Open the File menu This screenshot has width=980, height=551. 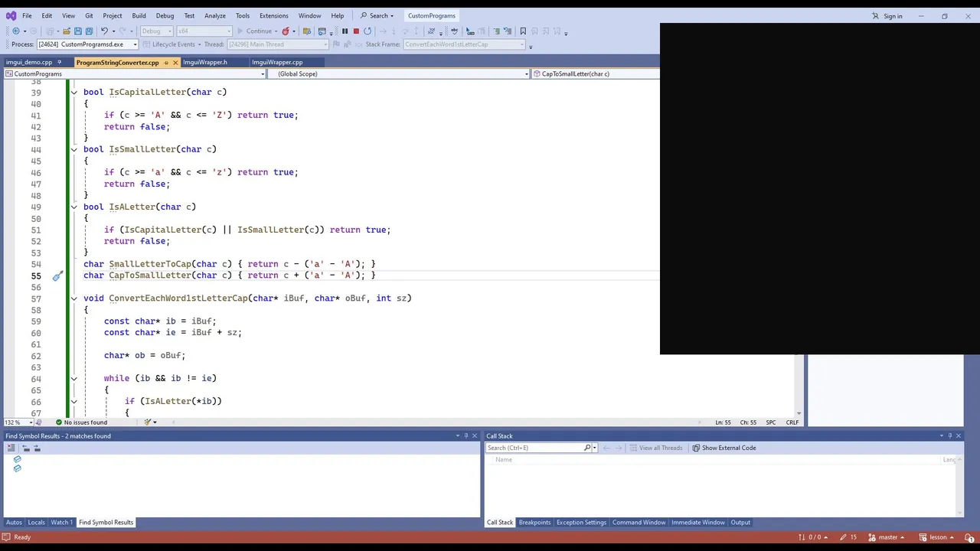pos(27,15)
